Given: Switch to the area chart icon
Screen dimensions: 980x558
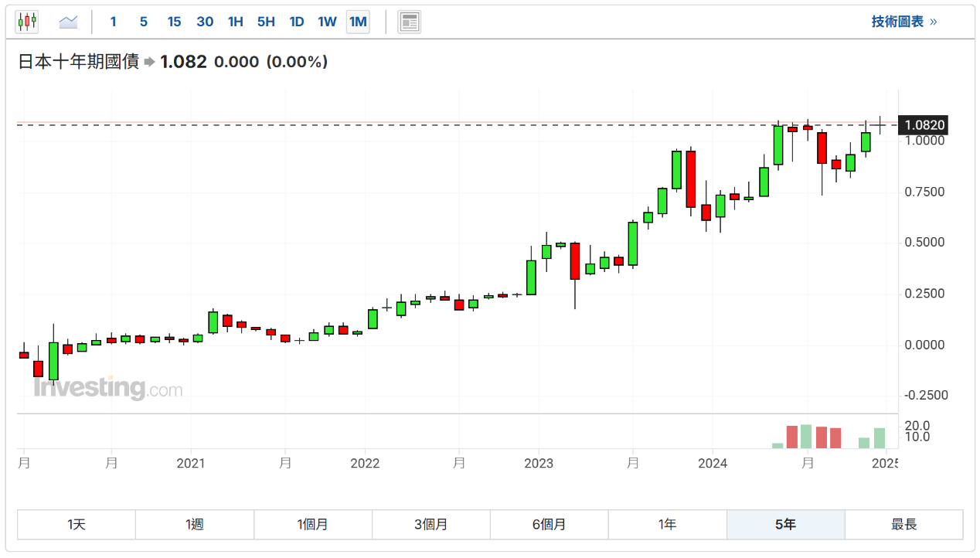Looking at the screenshot, I should coord(68,22).
